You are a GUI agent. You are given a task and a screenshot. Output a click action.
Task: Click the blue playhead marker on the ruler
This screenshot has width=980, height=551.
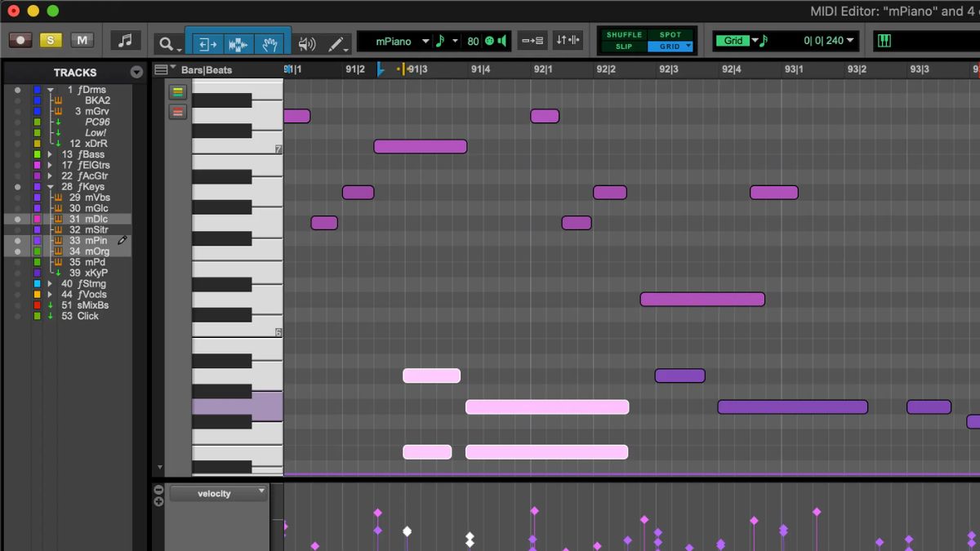[x=380, y=70]
